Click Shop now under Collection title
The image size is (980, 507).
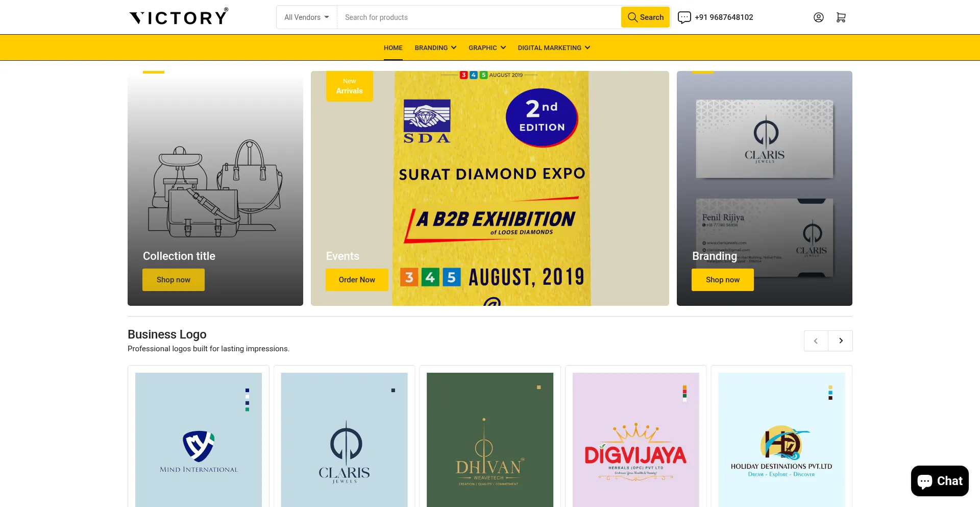pyautogui.click(x=174, y=280)
